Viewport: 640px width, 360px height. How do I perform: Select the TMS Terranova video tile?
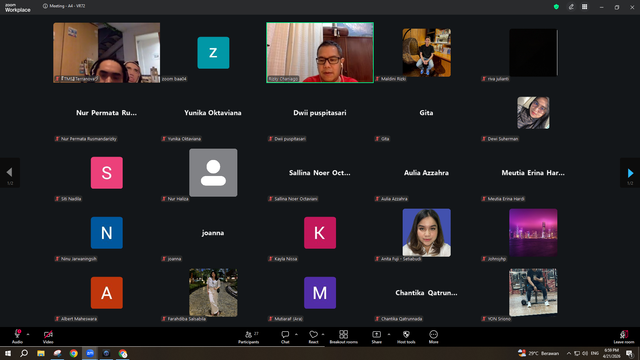tap(107, 53)
